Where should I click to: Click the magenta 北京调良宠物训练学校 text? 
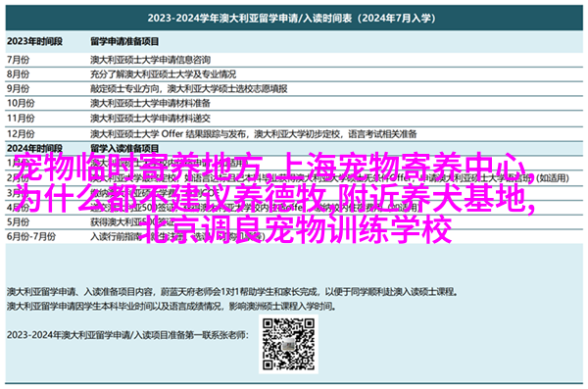point(296,229)
